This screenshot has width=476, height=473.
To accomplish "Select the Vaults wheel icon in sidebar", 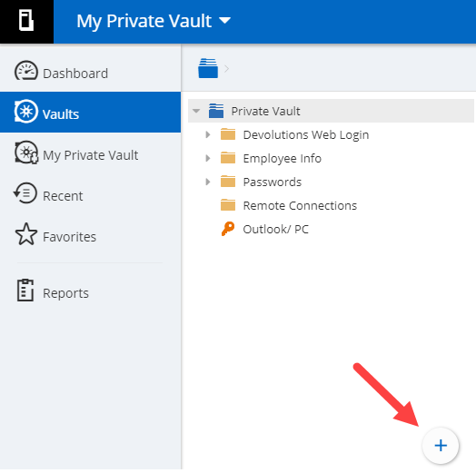I will click(26, 112).
